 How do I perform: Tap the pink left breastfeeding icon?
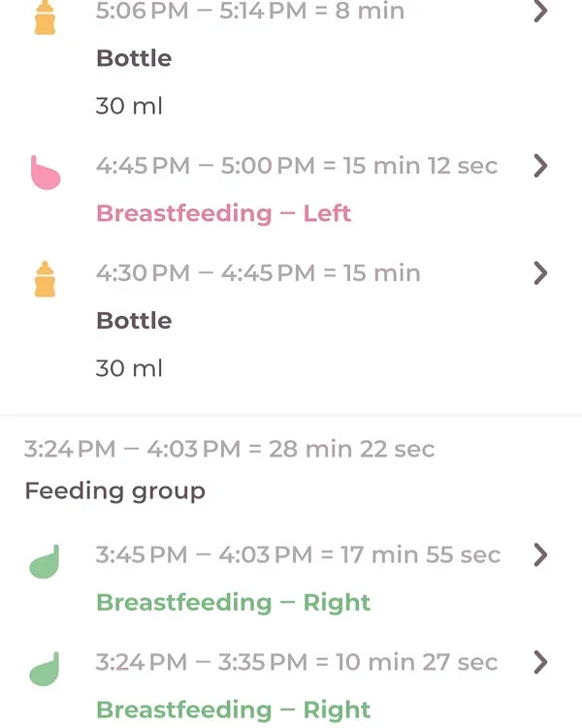click(x=45, y=173)
